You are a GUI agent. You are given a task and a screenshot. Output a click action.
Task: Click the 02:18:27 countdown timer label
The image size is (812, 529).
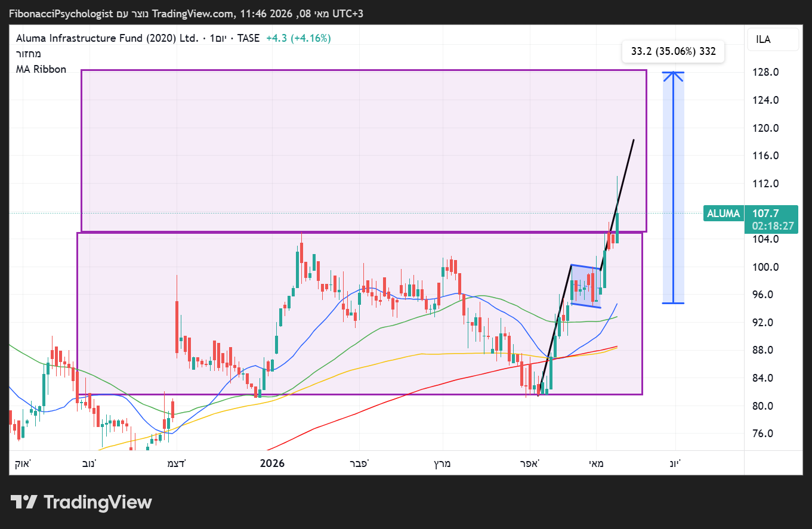click(773, 226)
